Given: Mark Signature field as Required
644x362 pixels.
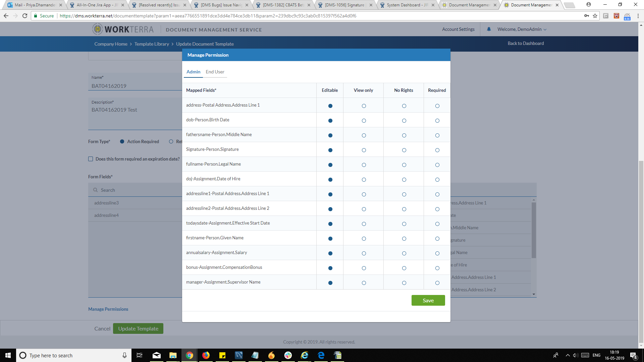Looking at the screenshot, I should point(437,150).
